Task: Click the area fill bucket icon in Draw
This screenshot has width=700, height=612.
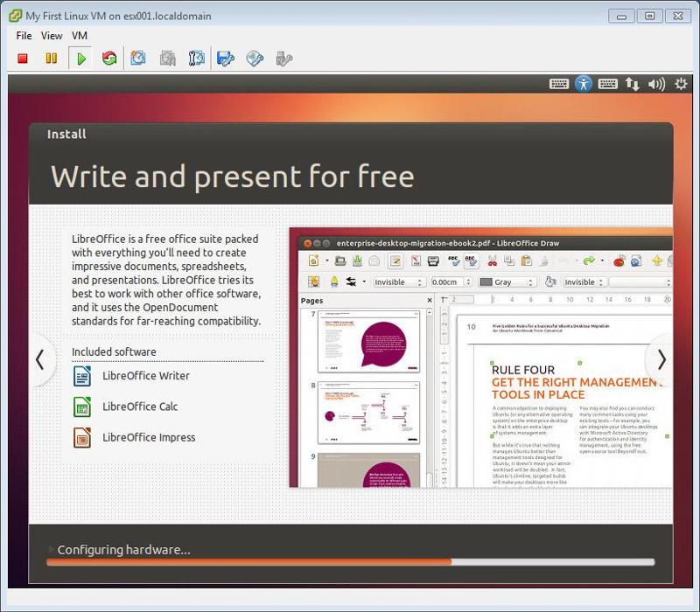Action: [550, 282]
